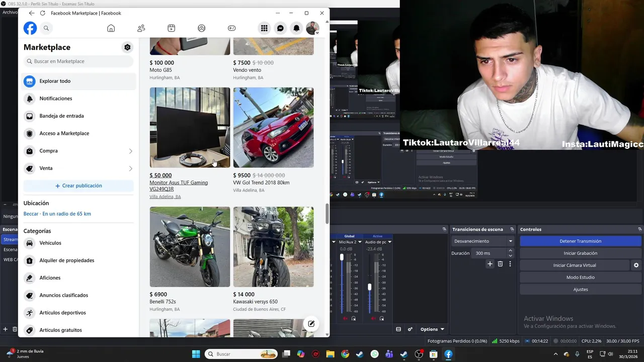Open the audio mixer Options dropdown
The image size is (644, 362).
(x=432, y=329)
